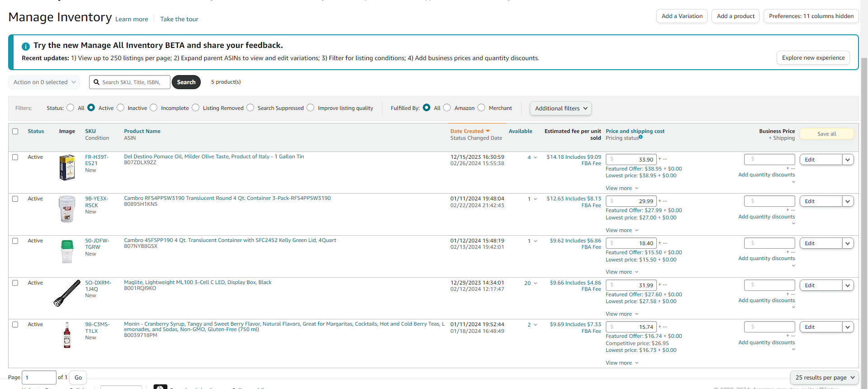The height and width of the screenshot is (389, 868).
Task: Filter by Search Suppressed status
Action: pos(250,108)
